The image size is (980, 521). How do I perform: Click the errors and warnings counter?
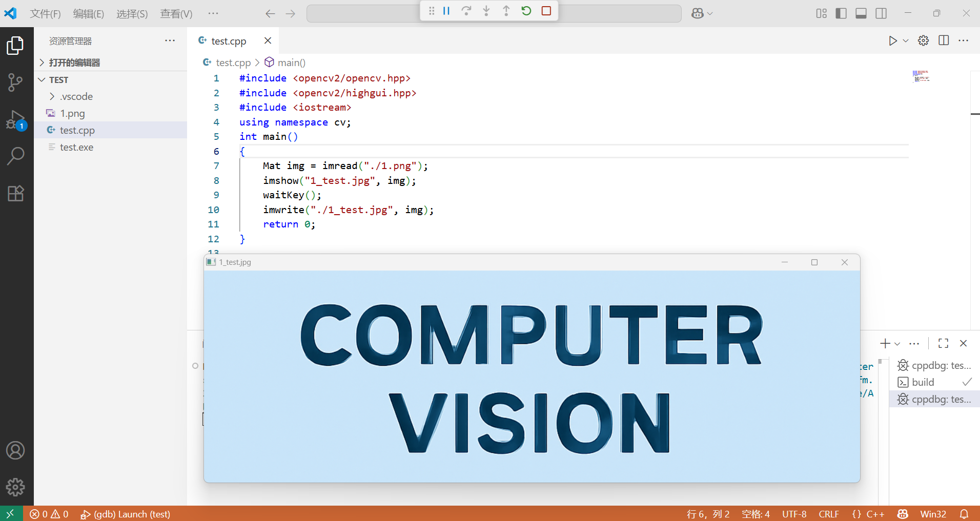coord(49,514)
